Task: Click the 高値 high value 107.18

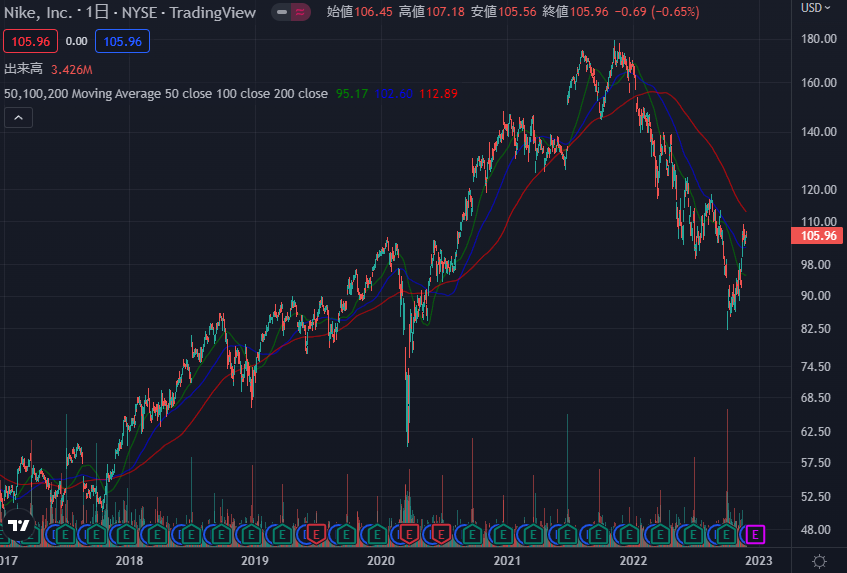Action: tap(445, 12)
